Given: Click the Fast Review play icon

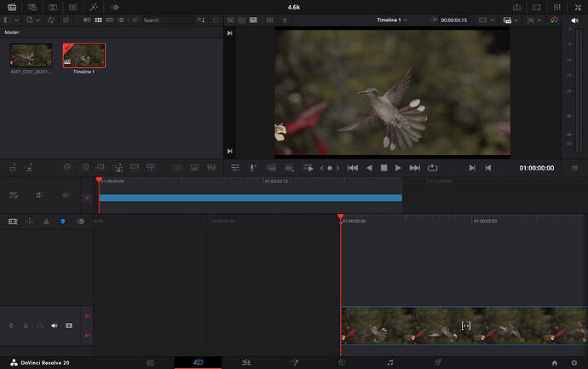Looking at the screenshot, I should [x=308, y=168].
